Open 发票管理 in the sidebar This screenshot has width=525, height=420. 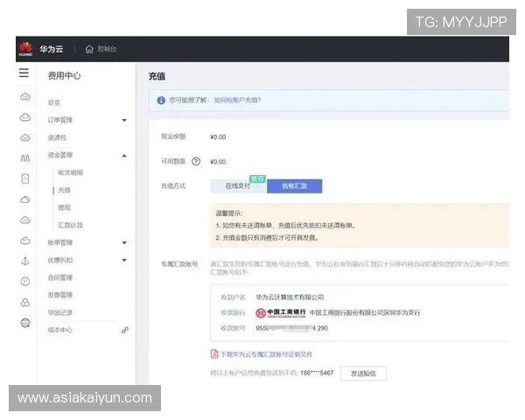[60, 295]
